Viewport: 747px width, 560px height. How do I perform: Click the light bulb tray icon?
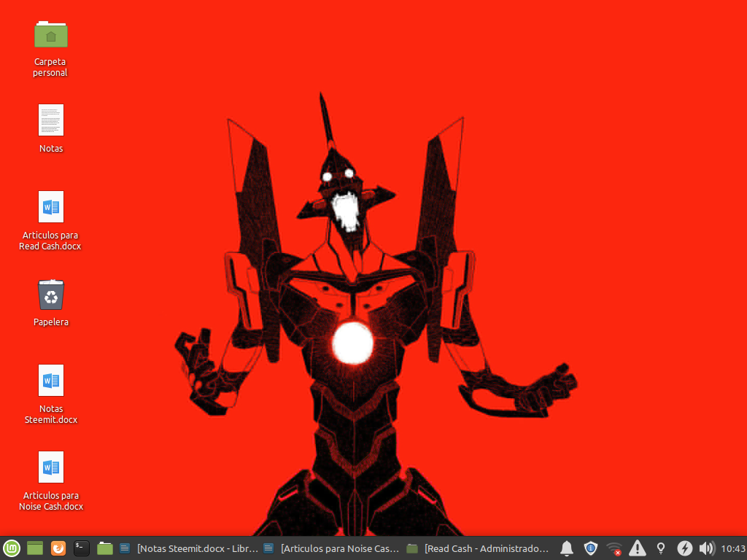[x=661, y=548]
